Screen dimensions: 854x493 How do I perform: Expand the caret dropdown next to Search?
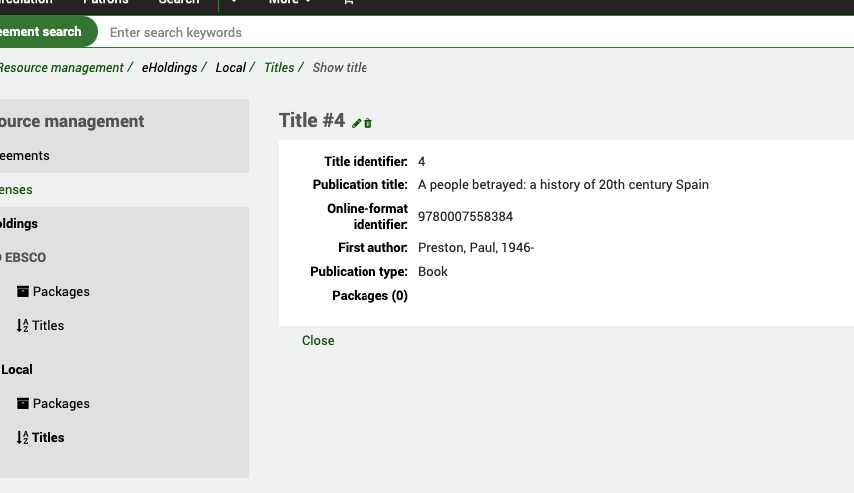(234, 3)
